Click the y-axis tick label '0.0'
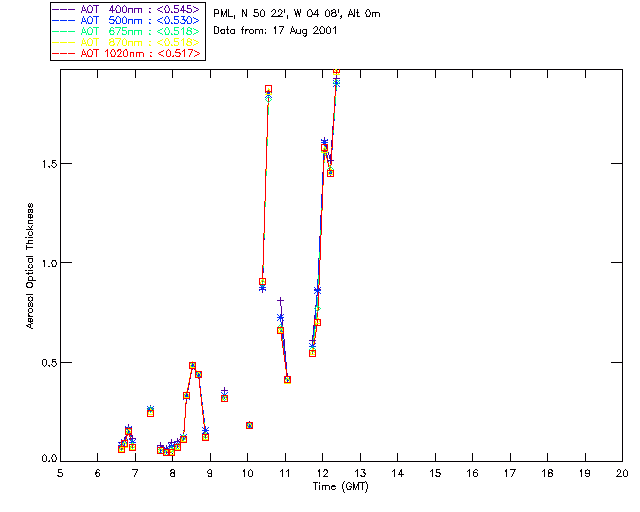640x512 pixels. coord(49,459)
